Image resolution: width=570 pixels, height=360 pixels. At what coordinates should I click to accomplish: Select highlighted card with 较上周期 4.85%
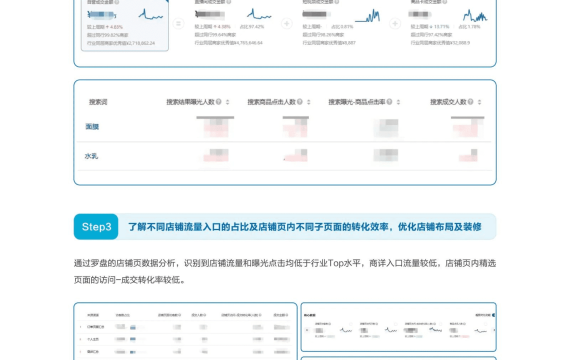point(125,25)
